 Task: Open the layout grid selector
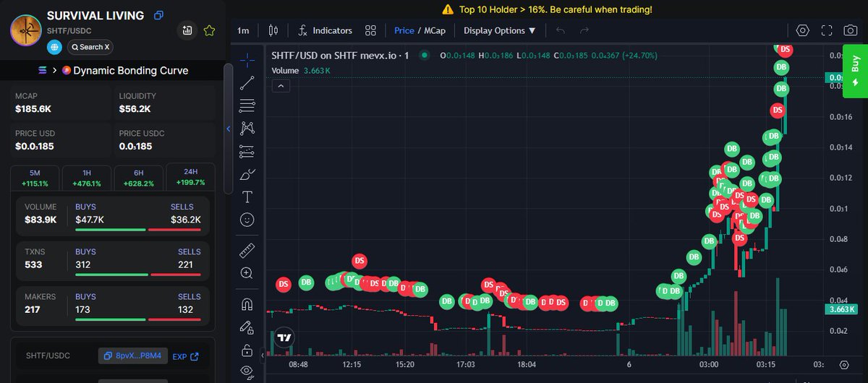(371, 30)
